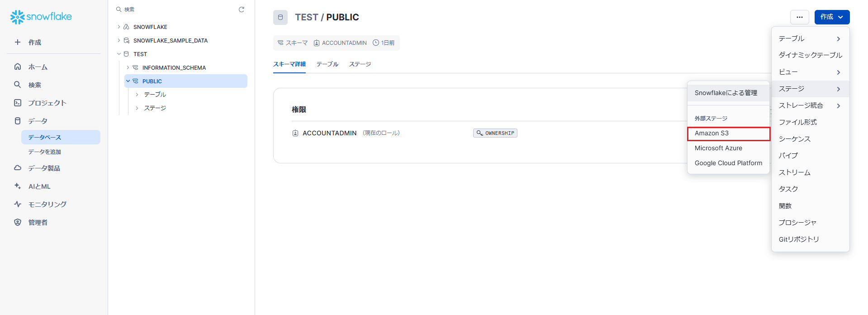Choose ストリーム from create menu
Image resolution: width=868 pixels, height=315 pixels.
click(810, 172)
